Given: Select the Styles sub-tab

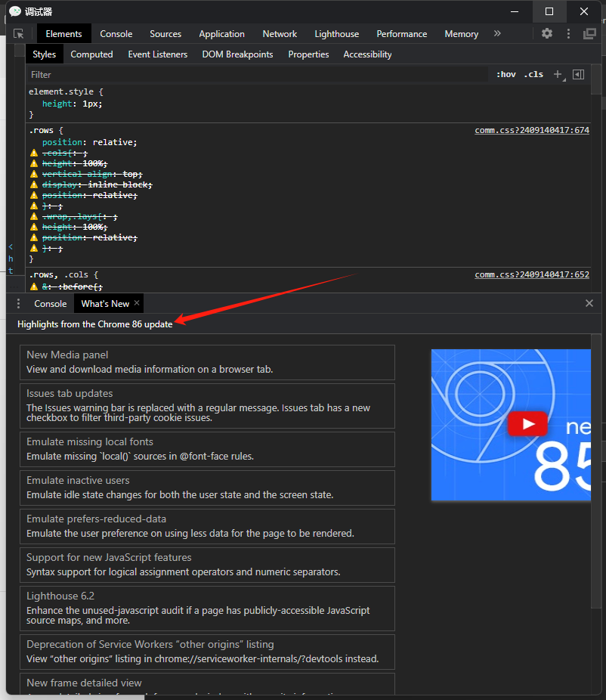Looking at the screenshot, I should click(x=44, y=54).
